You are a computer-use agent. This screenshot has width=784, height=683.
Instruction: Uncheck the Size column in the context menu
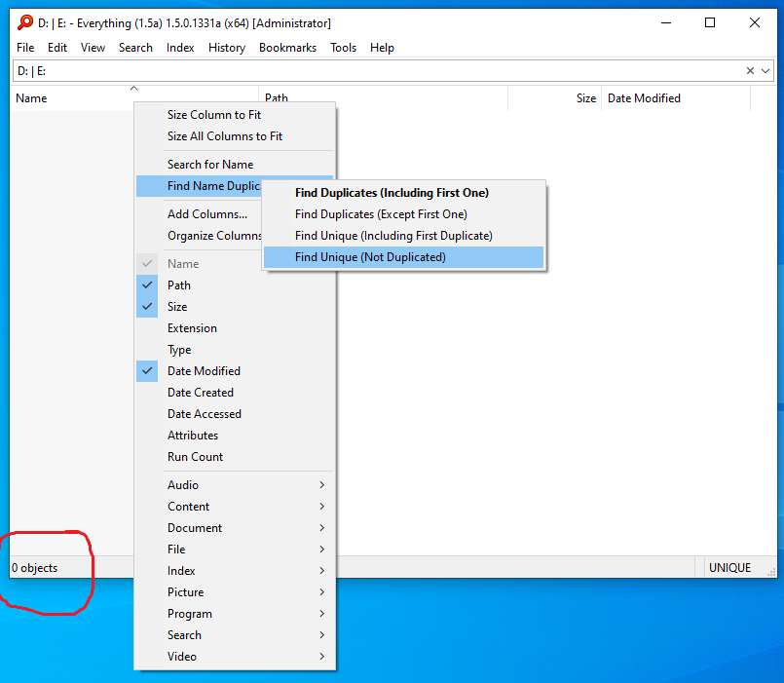(x=235, y=307)
